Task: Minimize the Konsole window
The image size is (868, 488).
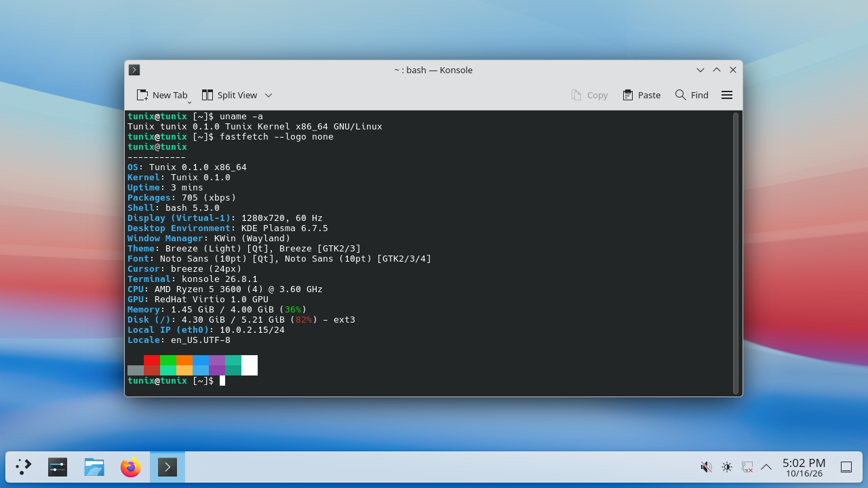Action: pyautogui.click(x=701, y=70)
